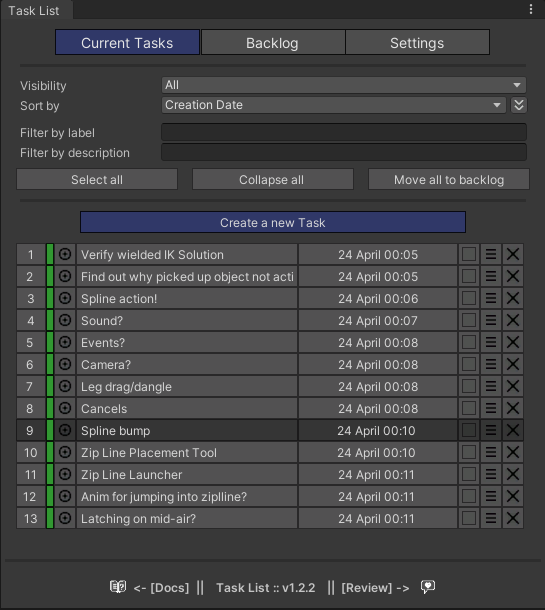Delete the Sound? task

513,320
